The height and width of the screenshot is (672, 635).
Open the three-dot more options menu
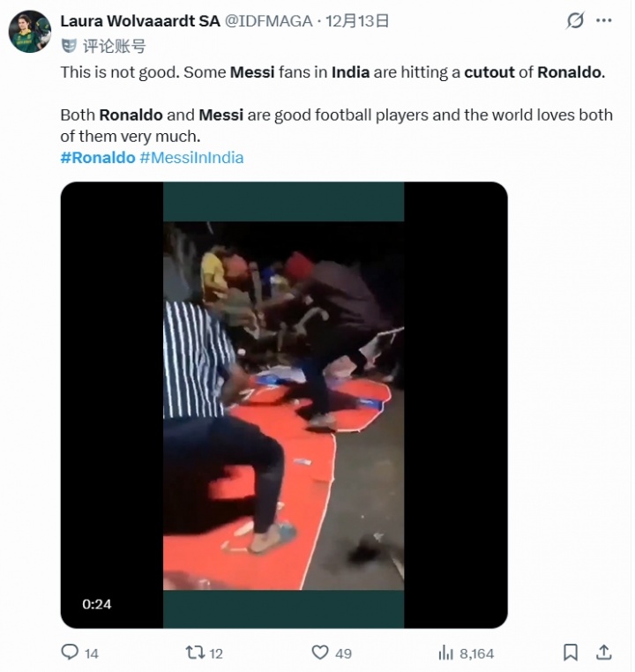(604, 20)
